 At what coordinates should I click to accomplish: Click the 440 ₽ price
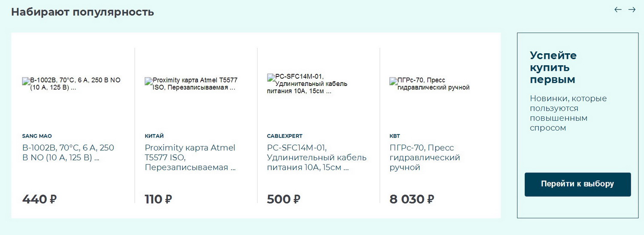tap(39, 199)
